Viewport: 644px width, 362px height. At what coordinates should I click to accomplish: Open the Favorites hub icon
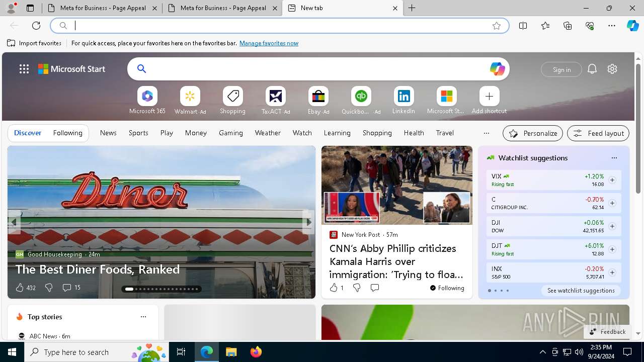coord(545,26)
